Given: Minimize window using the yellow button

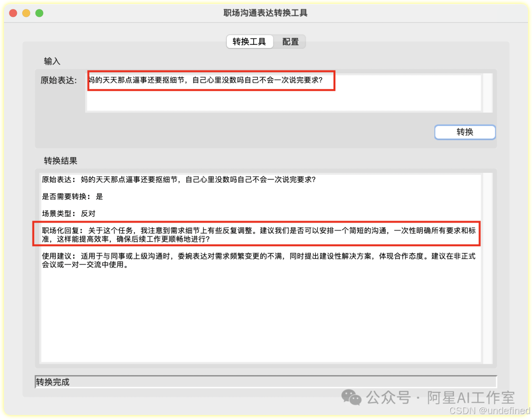Looking at the screenshot, I should click(26, 13).
